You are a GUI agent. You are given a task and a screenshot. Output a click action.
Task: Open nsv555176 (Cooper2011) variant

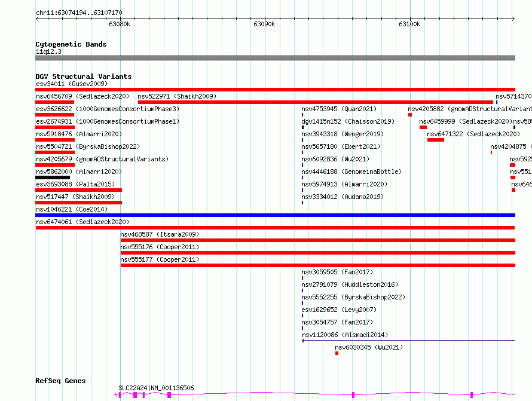(160, 247)
